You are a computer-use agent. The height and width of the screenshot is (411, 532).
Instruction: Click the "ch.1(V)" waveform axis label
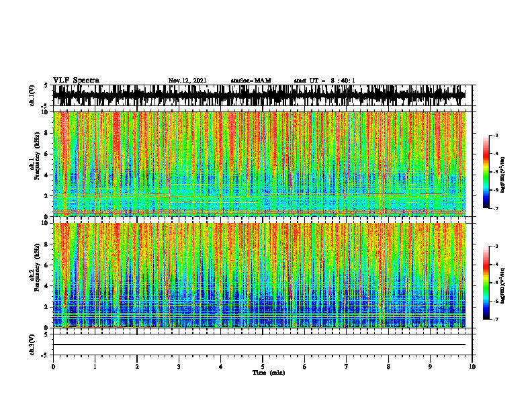(x=32, y=95)
